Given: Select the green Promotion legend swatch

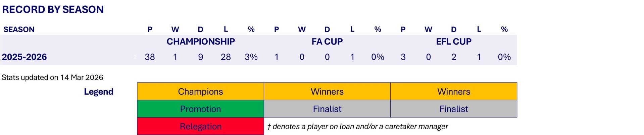Looking at the screenshot, I should (200, 109).
